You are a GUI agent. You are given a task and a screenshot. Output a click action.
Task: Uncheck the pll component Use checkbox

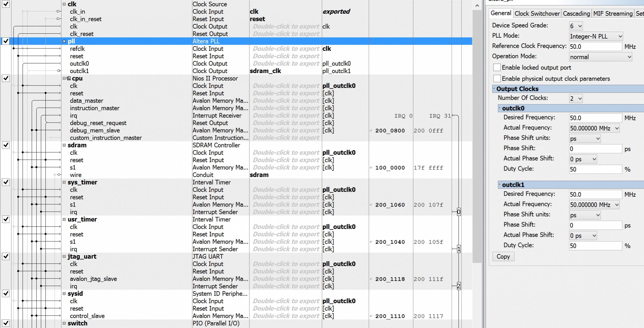6,41
